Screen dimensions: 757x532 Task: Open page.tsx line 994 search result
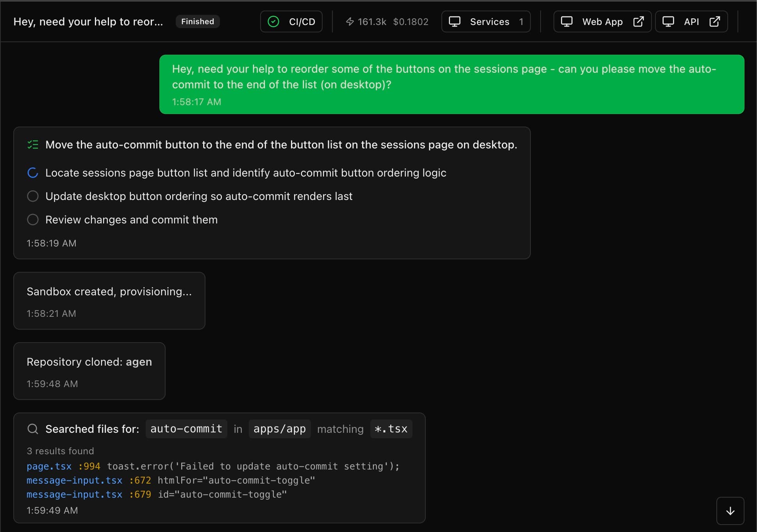click(x=49, y=466)
